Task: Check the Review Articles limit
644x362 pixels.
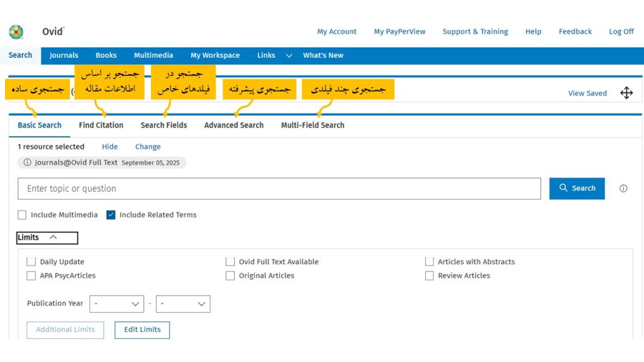Action: (430, 275)
